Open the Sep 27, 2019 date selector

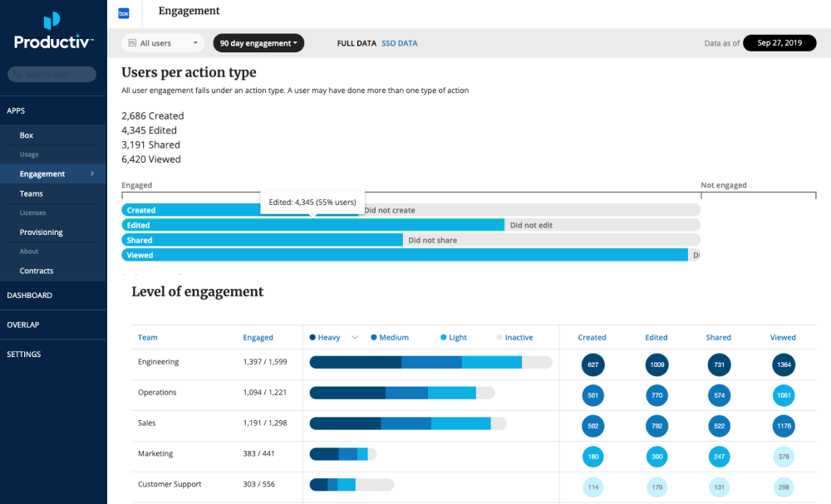[x=779, y=42]
